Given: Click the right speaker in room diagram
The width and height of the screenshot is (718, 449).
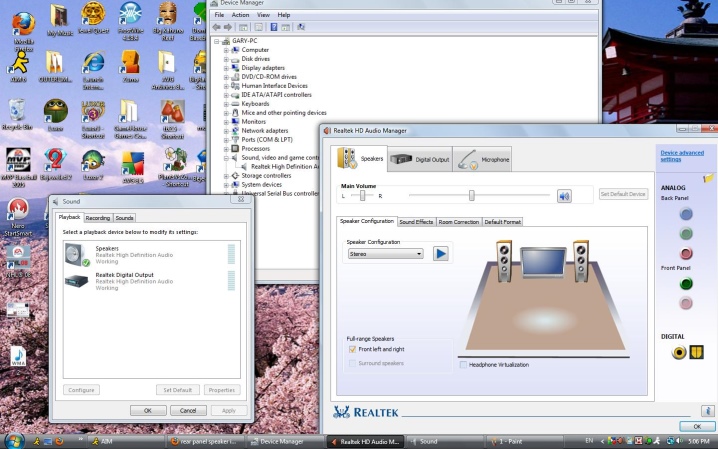Looking at the screenshot, I should click(x=581, y=262).
